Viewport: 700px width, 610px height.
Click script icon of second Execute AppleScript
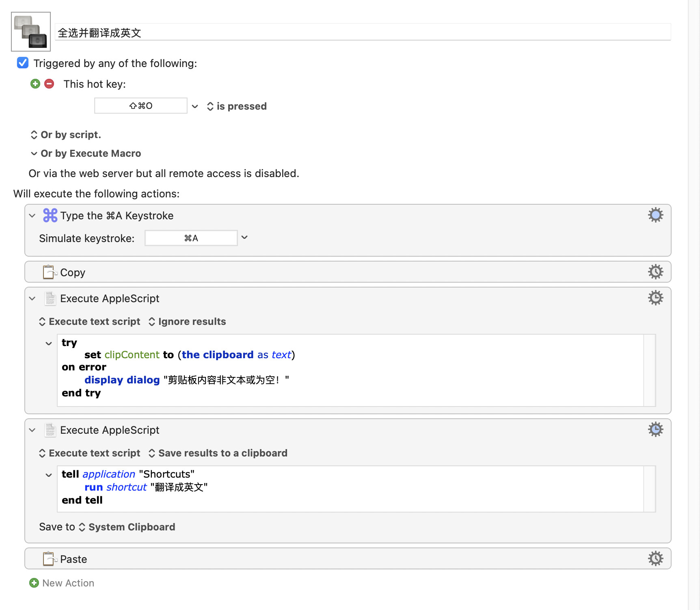point(50,430)
